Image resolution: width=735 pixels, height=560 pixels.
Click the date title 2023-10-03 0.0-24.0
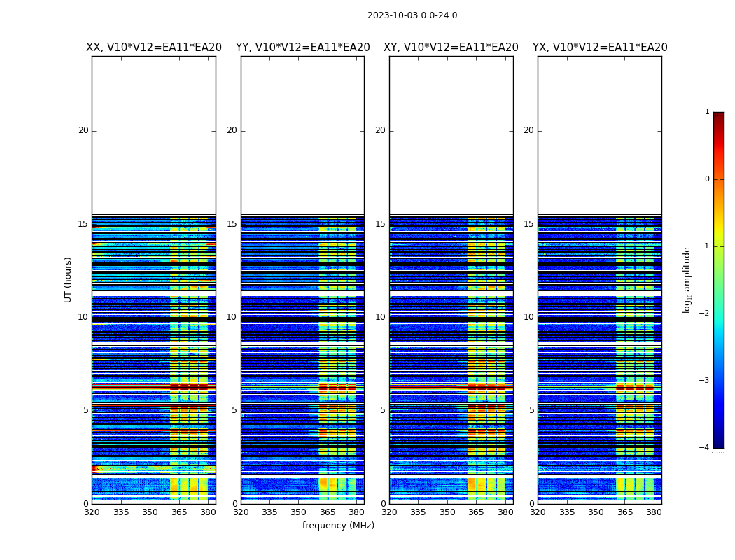tap(412, 15)
